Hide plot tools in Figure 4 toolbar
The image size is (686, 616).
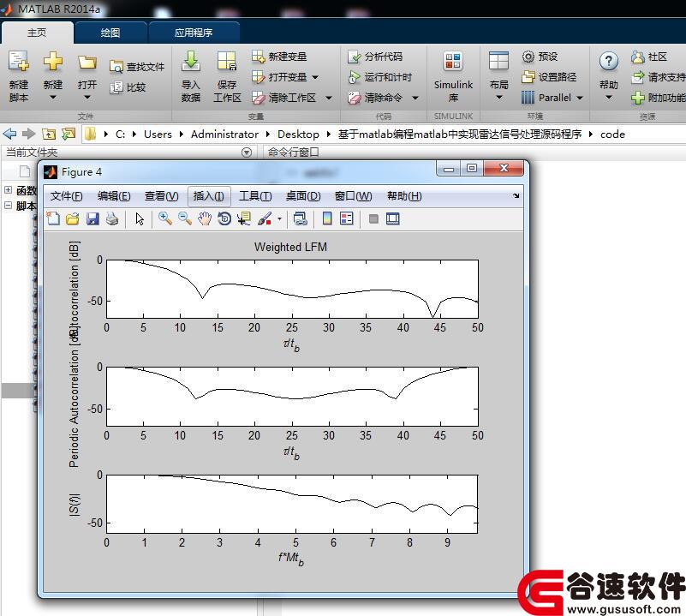click(373, 218)
